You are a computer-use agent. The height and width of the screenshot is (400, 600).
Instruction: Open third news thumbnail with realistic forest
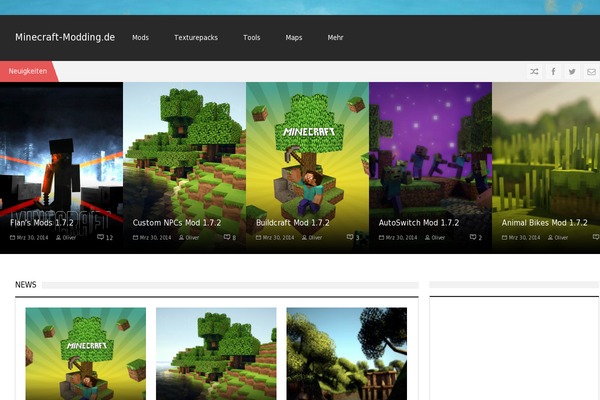coord(347,354)
